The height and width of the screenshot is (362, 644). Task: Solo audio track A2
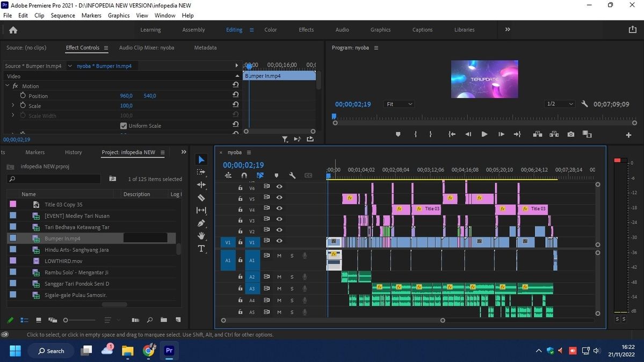click(292, 277)
